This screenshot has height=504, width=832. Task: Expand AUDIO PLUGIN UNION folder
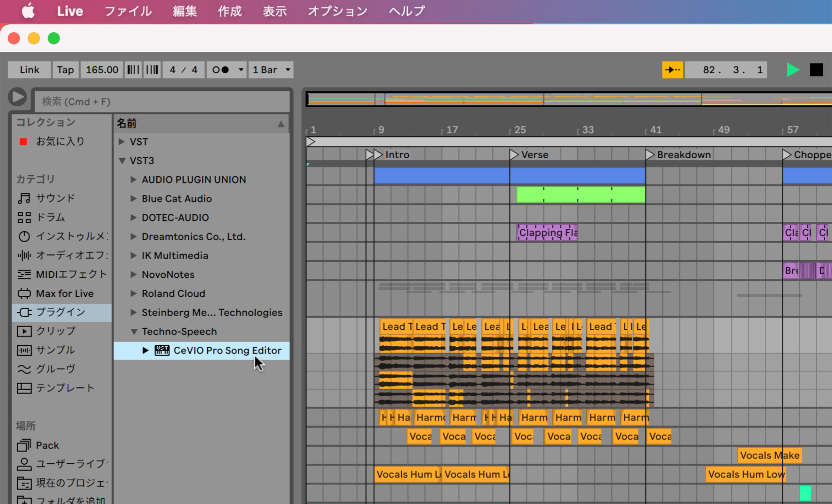pos(133,180)
